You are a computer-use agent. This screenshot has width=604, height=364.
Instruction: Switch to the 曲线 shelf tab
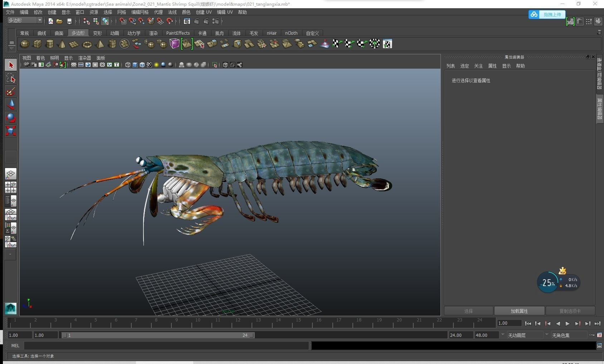click(42, 33)
